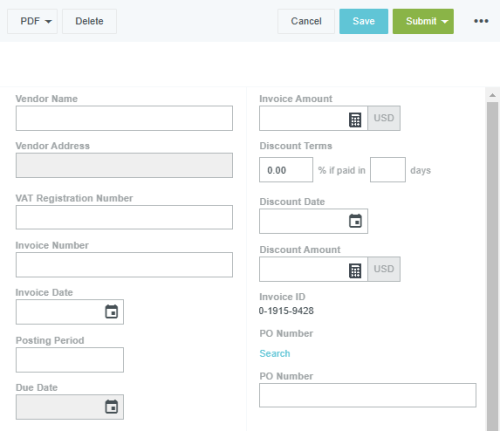Image resolution: width=500 pixels, height=431 pixels.
Task: Click the Delete button
Action: point(89,21)
